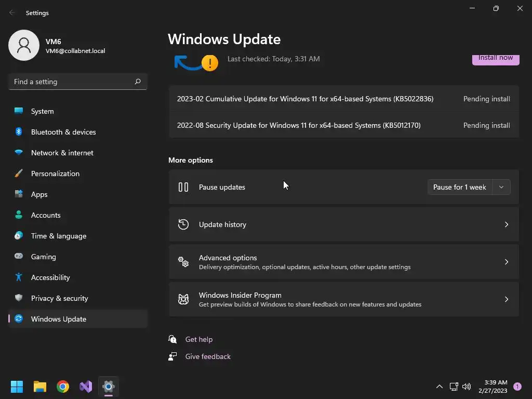532x399 pixels.
Task: Open the clock showing 3:39 AM
Action: tap(493, 387)
